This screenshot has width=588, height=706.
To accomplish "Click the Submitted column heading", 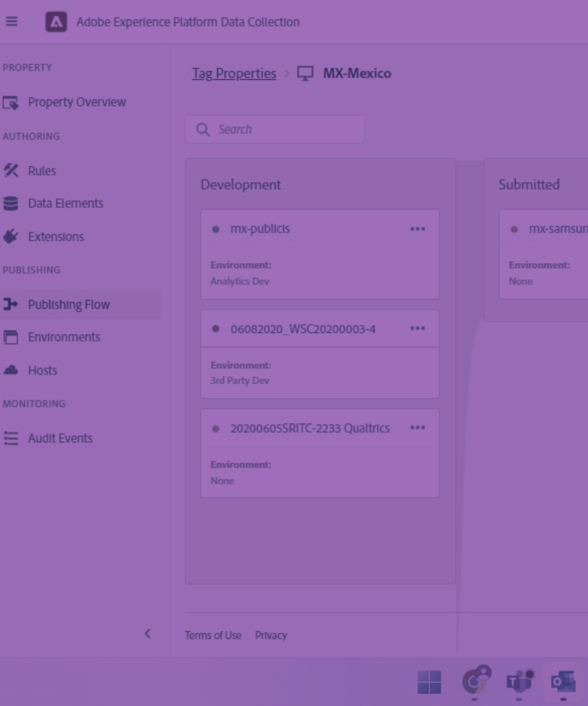I will click(529, 185).
